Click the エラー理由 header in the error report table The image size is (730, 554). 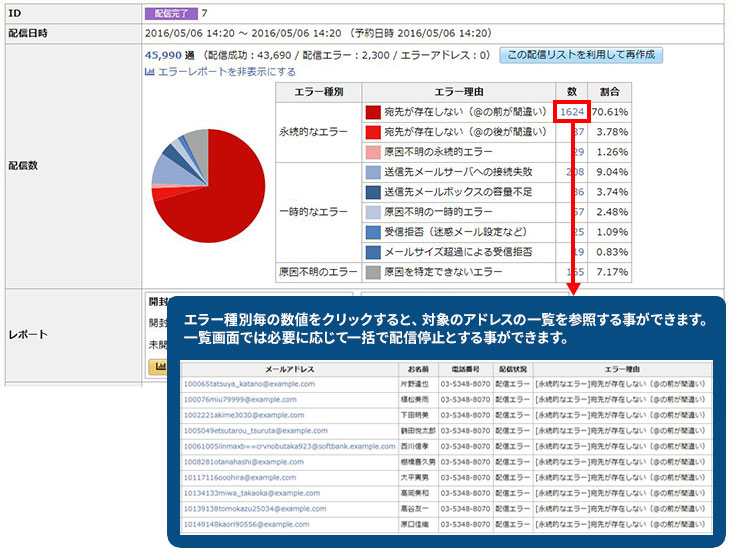[459, 92]
